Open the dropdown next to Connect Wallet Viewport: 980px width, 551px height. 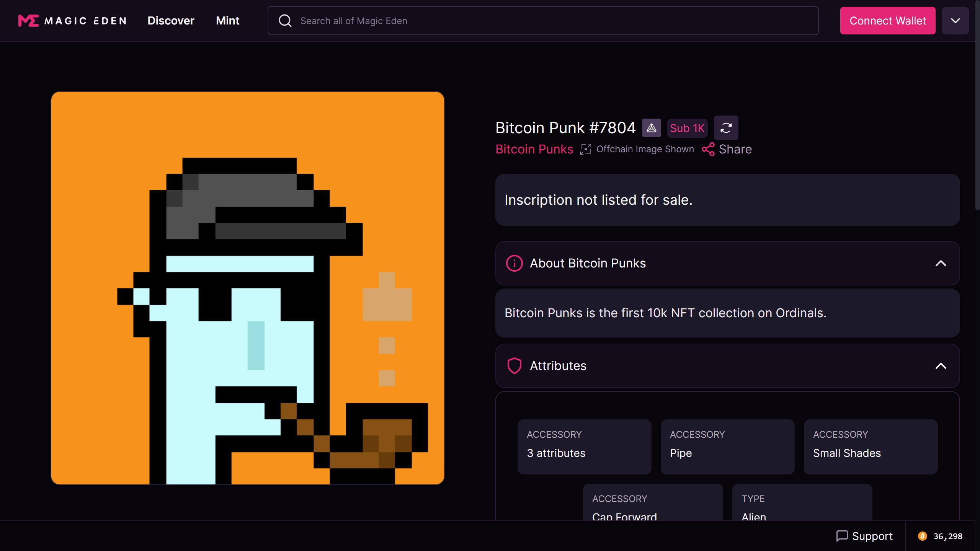955,21
